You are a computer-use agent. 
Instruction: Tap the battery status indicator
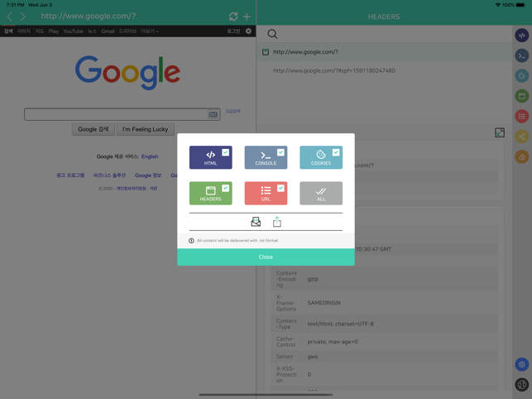click(520, 5)
